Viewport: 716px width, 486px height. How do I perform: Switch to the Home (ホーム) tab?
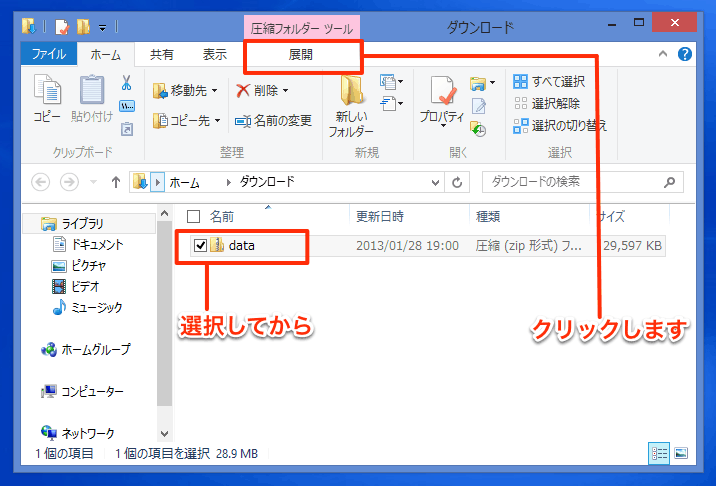(105, 55)
